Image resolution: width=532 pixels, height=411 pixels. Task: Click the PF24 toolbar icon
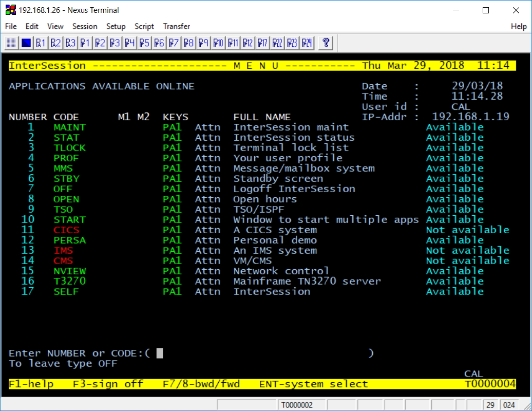(x=307, y=43)
